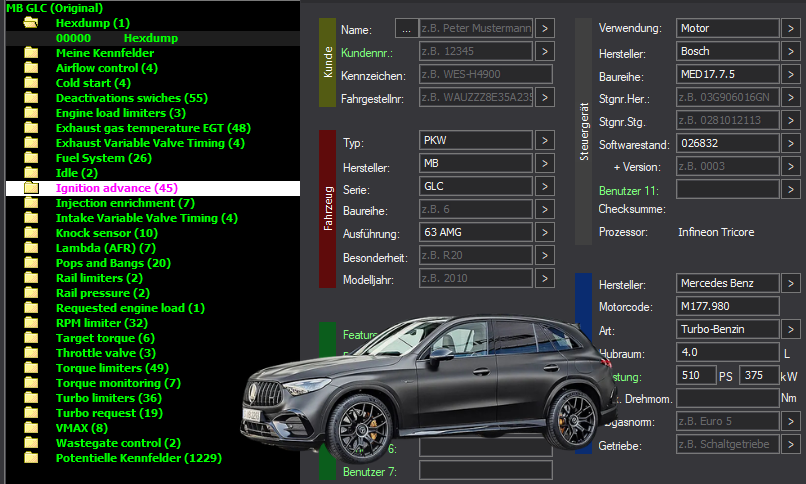Image resolution: width=806 pixels, height=484 pixels.
Task: Click the Deactivations swiches folder icon
Action: coord(31,98)
